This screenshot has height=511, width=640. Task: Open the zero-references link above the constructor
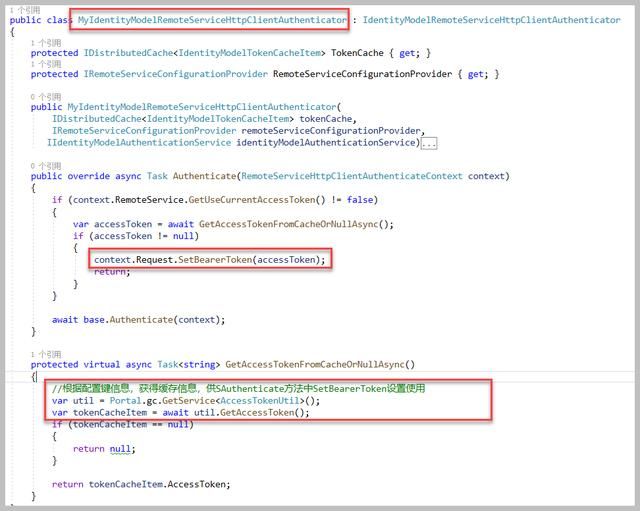pyautogui.click(x=45, y=97)
